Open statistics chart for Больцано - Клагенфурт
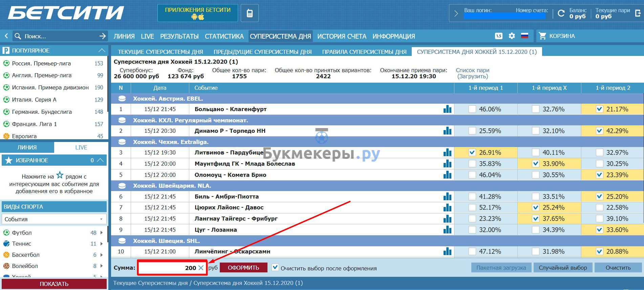The width and height of the screenshot is (644, 290). click(x=447, y=109)
